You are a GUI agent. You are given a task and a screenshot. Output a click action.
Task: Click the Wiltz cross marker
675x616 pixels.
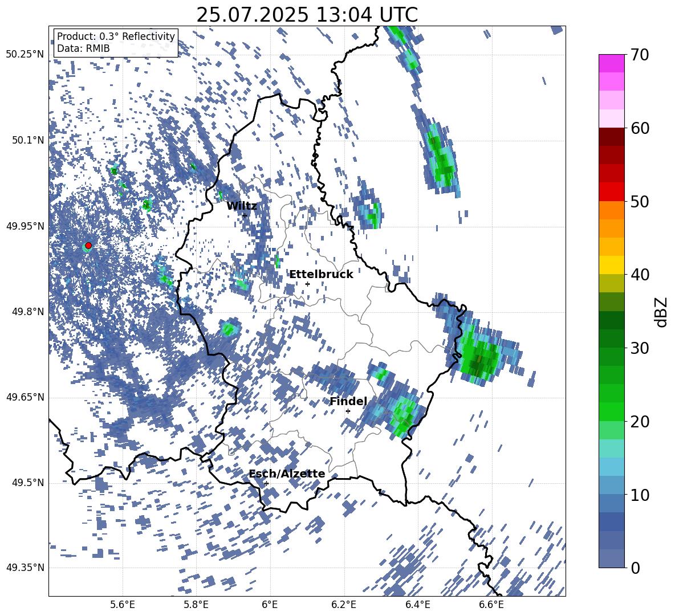tap(245, 215)
